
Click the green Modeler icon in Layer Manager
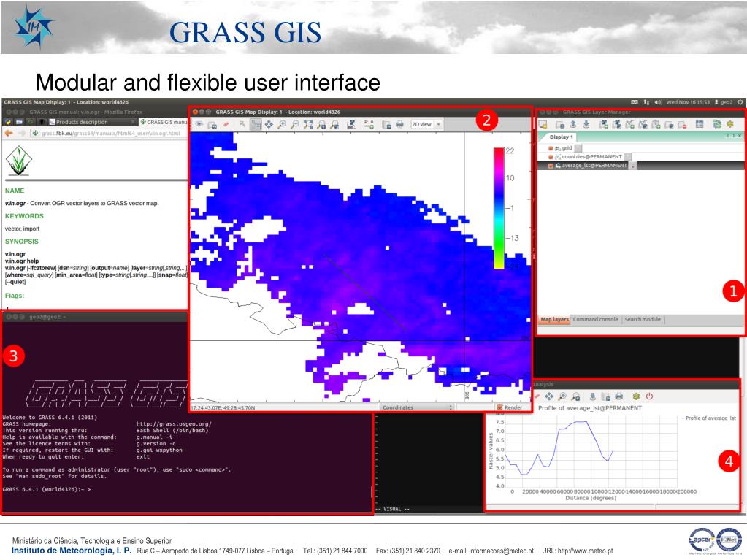717,124
